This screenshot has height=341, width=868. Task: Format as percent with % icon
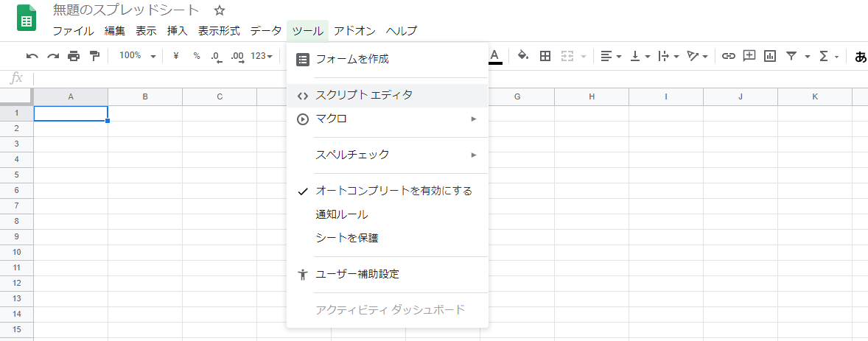(197, 56)
